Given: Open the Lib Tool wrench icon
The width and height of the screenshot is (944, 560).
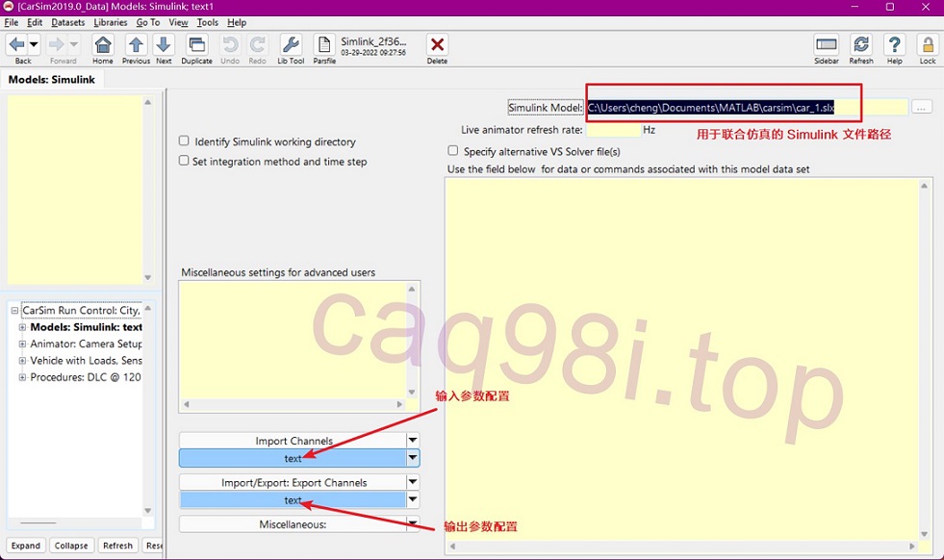Looking at the screenshot, I should [x=291, y=44].
